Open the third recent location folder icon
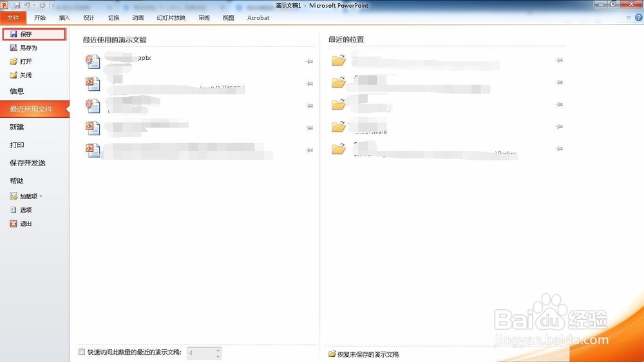 (339, 105)
